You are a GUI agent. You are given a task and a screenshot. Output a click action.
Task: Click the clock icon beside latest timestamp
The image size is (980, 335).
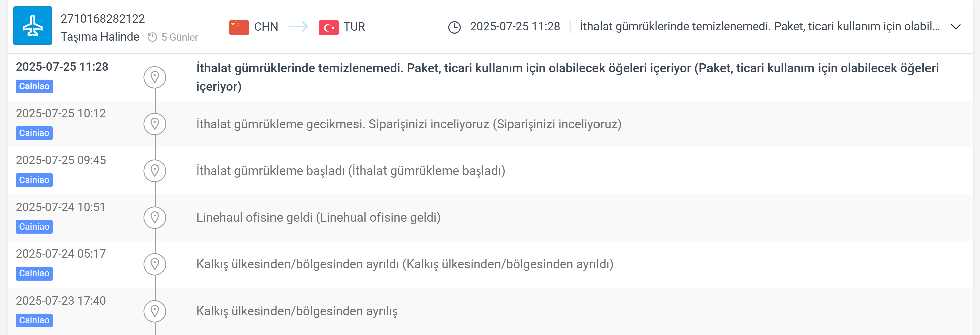454,27
